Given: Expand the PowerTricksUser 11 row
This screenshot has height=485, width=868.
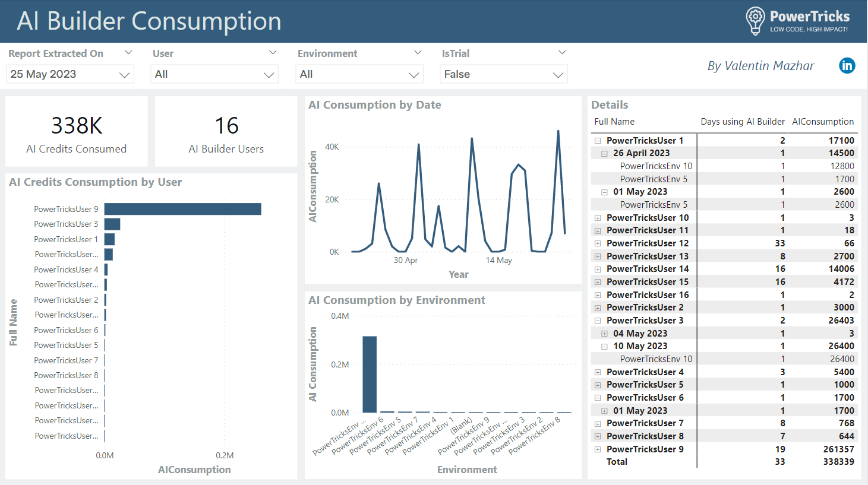Looking at the screenshot, I should click(598, 230).
